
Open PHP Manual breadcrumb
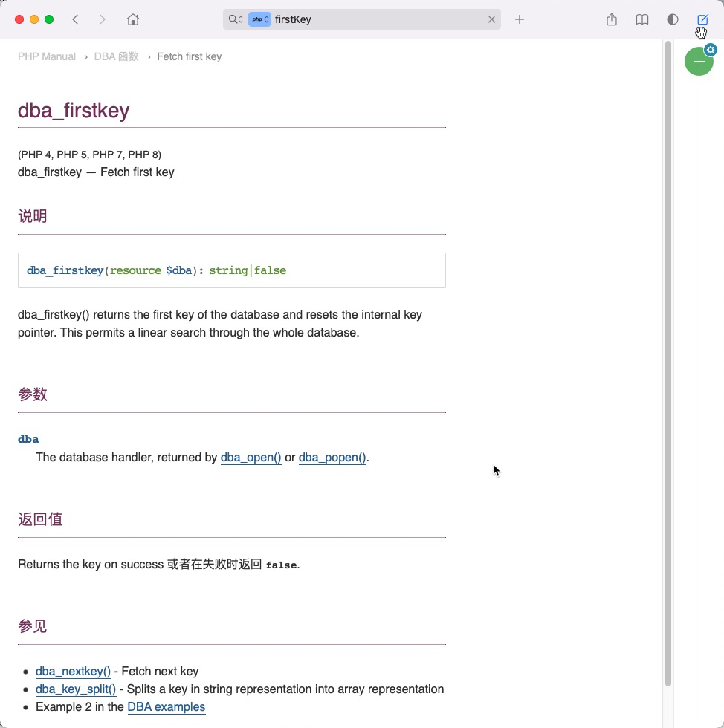click(47, 56)
